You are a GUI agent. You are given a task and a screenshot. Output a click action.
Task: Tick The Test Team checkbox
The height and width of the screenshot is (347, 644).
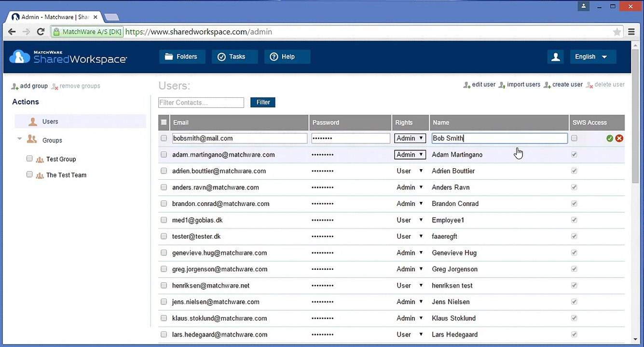pos(29,174)
